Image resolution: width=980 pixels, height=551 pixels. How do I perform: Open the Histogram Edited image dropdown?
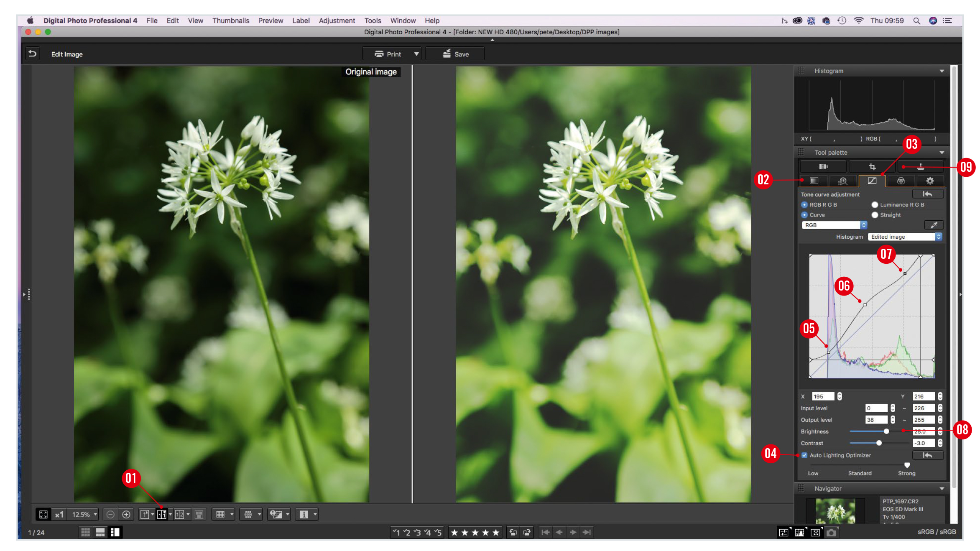tap(905, 237)
